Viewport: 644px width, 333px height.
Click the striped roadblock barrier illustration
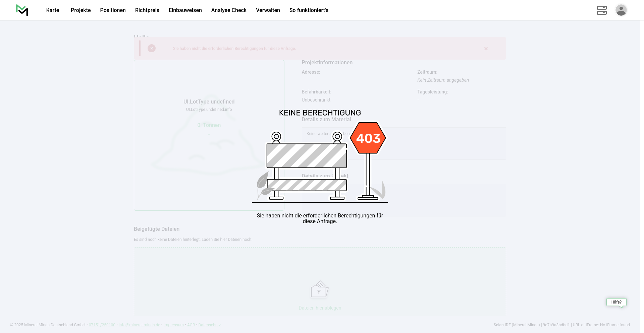click(x=307, y=156)
